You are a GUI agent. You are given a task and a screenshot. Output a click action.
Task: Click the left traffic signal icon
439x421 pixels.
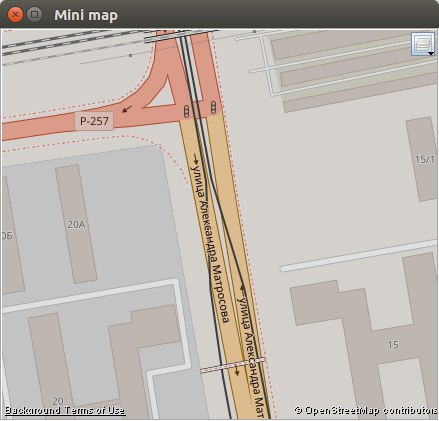point(186,111)
